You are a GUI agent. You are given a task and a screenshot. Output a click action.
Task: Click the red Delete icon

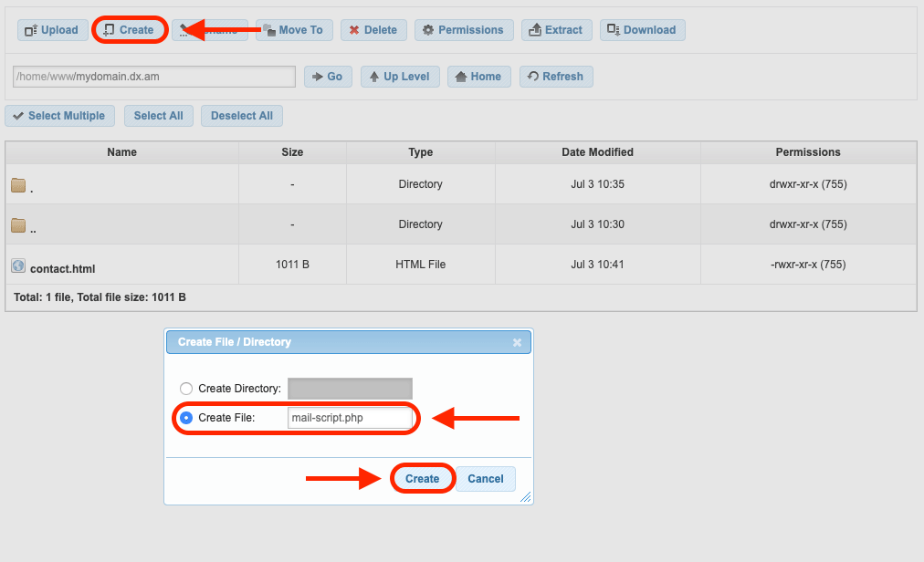point(373,29)
